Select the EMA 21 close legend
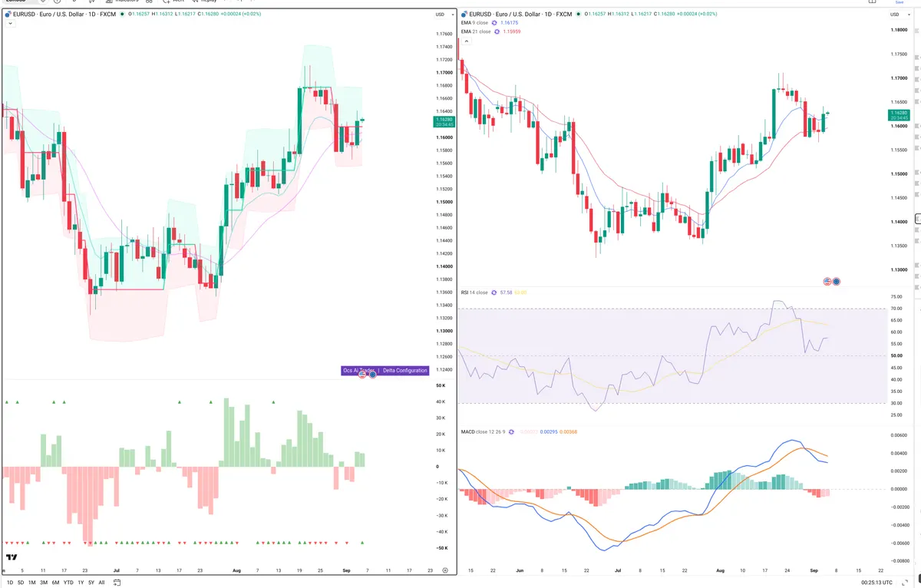Viewport: 921px width, 588px height. [x=476, y=31]
